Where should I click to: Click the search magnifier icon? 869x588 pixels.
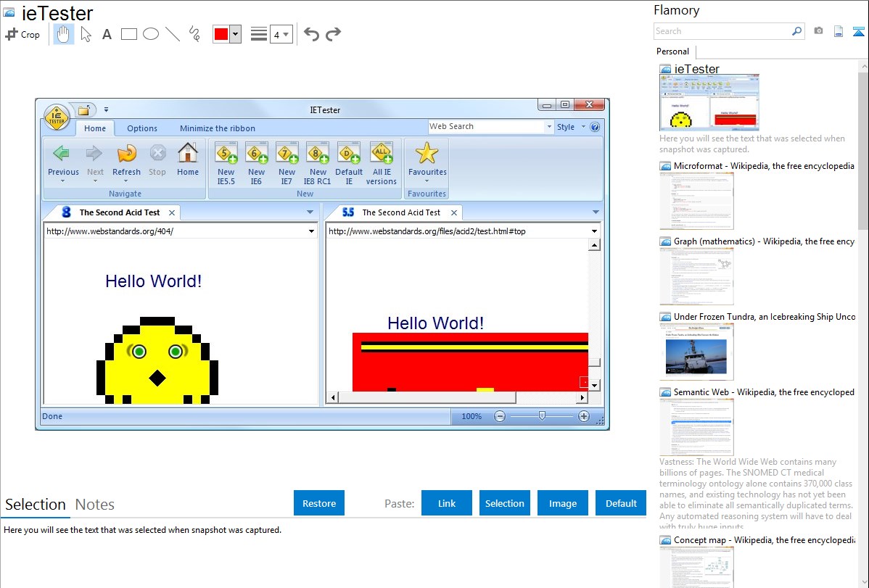pyautogui.click(x=797, y=31)
